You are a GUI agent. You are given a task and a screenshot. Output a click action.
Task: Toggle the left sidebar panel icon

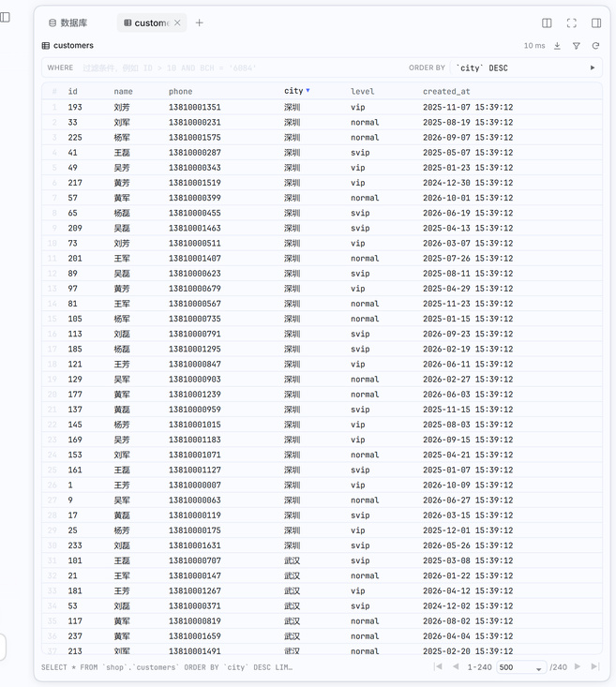coord(5,17)
